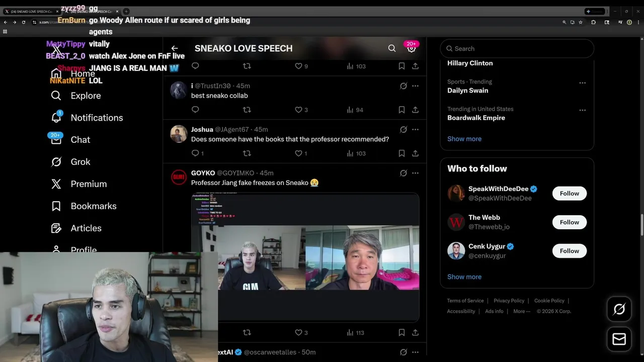Open Grok from the sidebar
Viewport: 644px width, 362px height.
click(70, 162)
